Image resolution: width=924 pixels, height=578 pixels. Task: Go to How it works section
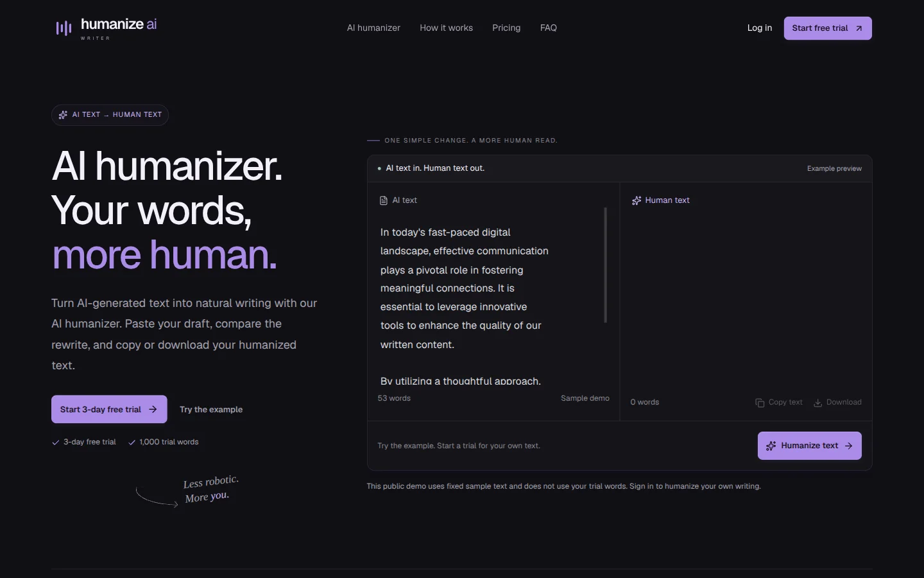(446, 28)
